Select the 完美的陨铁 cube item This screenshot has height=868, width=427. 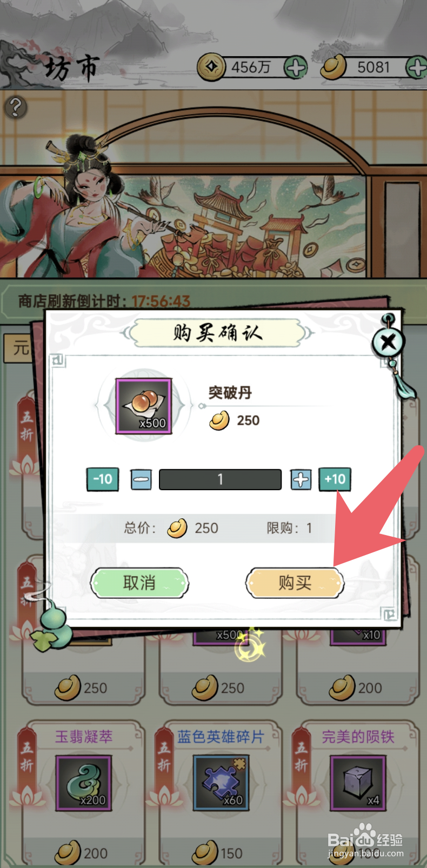[x=358, y=784]
